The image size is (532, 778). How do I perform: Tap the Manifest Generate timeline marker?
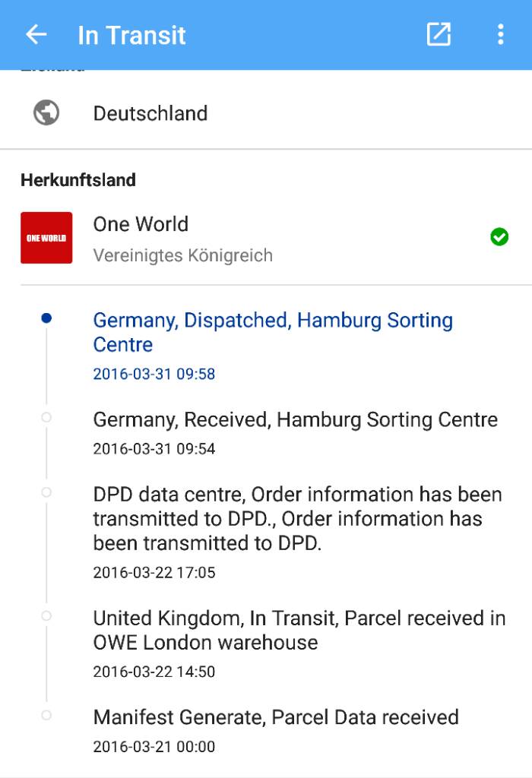[46, 715]
